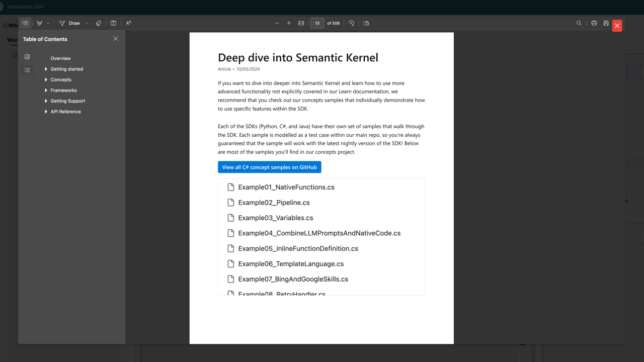Toggle the table of contents sidebar button
Viewport: 644px width, 362px height.
point(25,23)
